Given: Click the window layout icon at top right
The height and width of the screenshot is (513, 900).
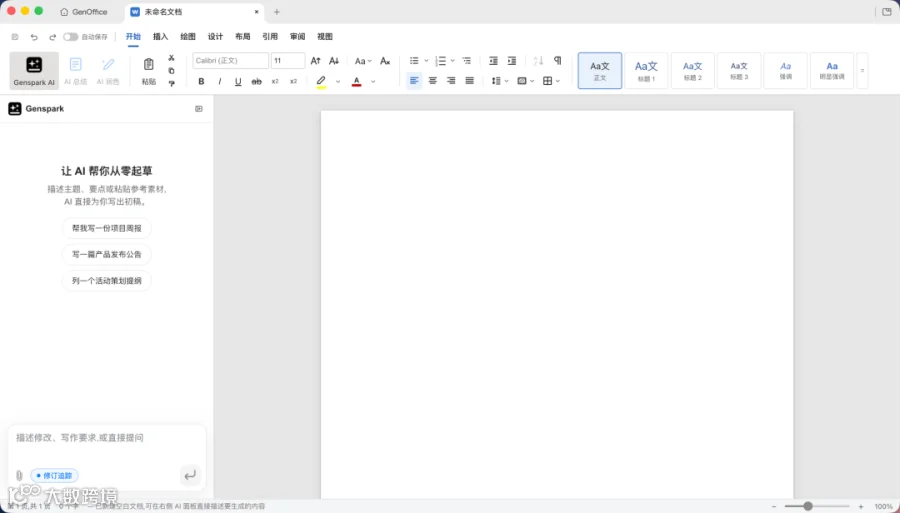Looking at the screenshot, I should pyautogui.click(x=886, y=11).
